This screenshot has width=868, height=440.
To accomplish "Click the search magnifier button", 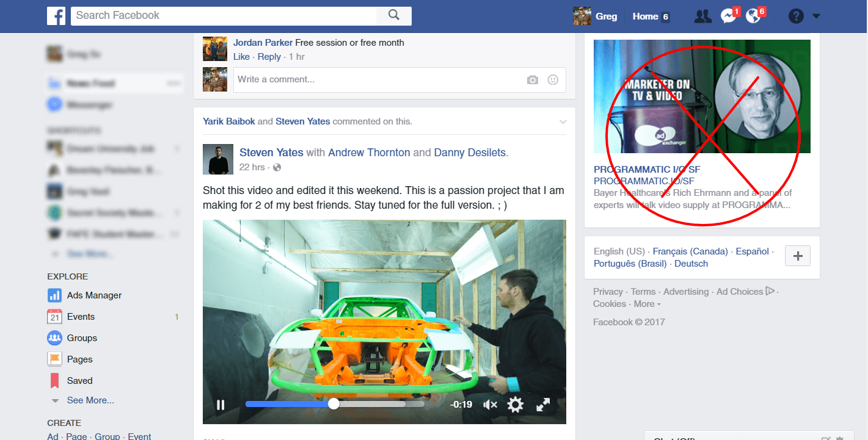I will [393, 16].
